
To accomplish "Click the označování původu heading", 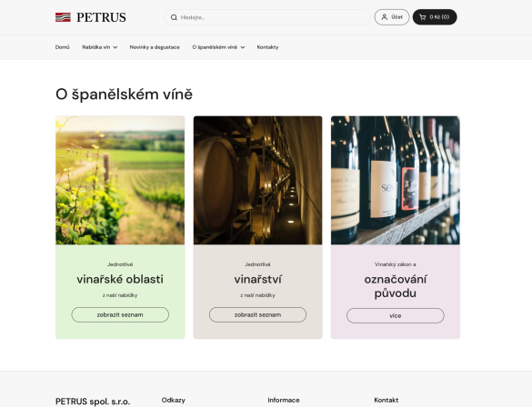I will 396,286.
